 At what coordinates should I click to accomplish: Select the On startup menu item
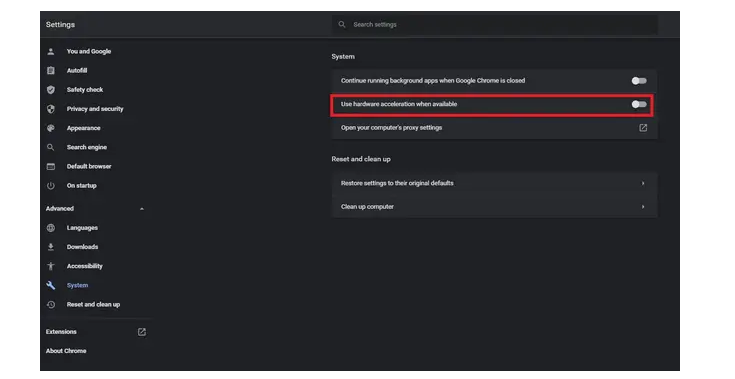pyautogui.click(x=82, y=186)
